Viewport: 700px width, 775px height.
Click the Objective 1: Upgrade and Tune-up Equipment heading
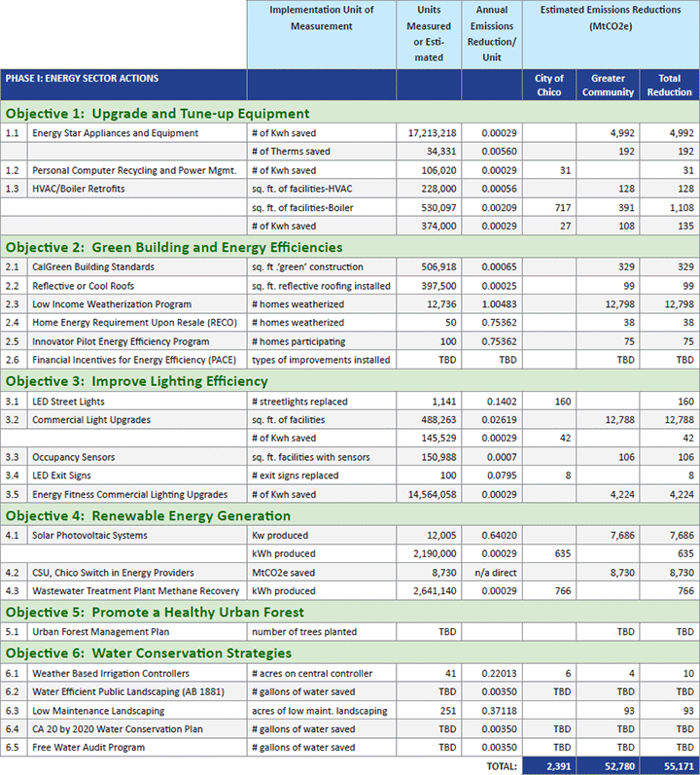click(x=157, y=113)
